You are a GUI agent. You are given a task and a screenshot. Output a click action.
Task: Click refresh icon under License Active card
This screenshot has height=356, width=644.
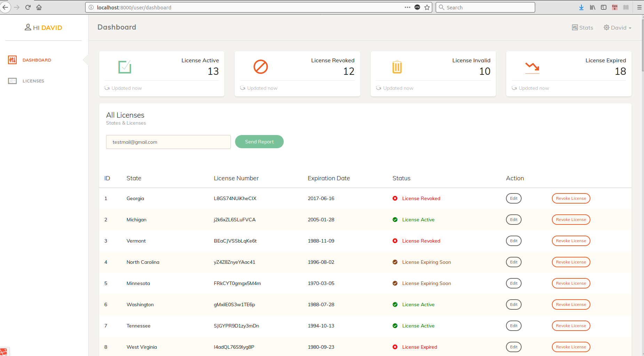[x=107, y=88]
